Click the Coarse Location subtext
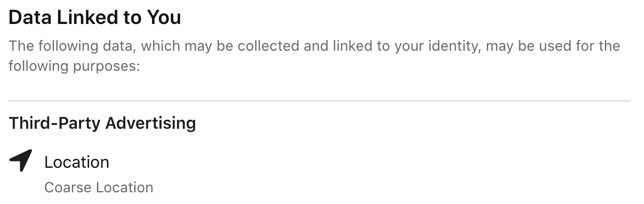This screenshot has width=644, height=204. (99, 187)
